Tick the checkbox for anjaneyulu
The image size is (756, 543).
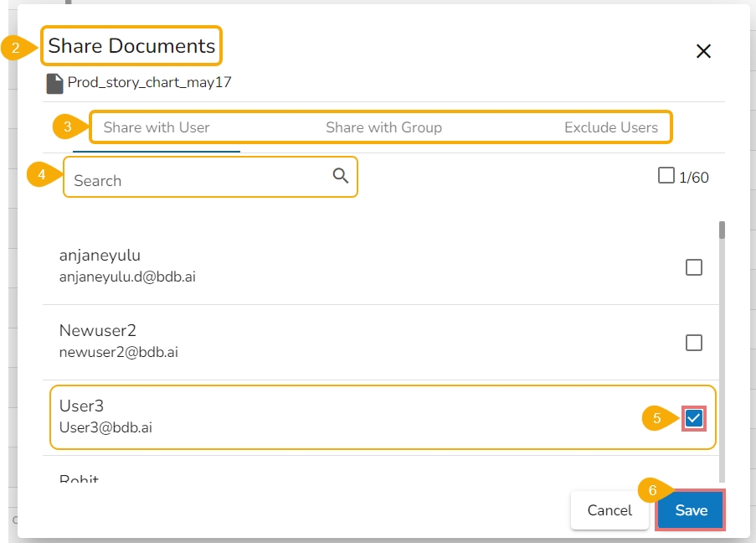pyautogui.click(x=693, y=267)
